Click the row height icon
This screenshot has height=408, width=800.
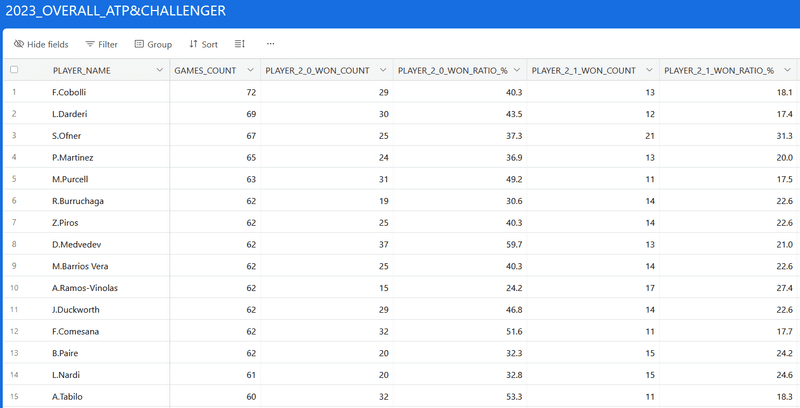(x=240, y=44)
